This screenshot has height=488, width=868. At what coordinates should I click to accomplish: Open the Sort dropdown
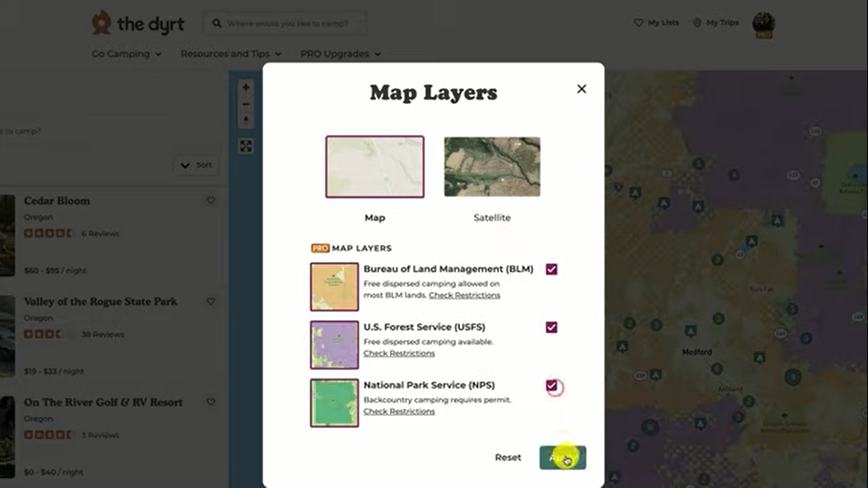[196, 165]
